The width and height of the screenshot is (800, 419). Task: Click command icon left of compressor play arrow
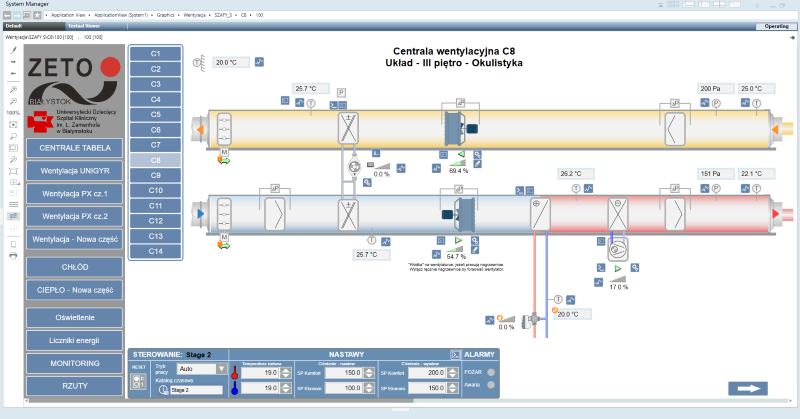coord(601,267)
